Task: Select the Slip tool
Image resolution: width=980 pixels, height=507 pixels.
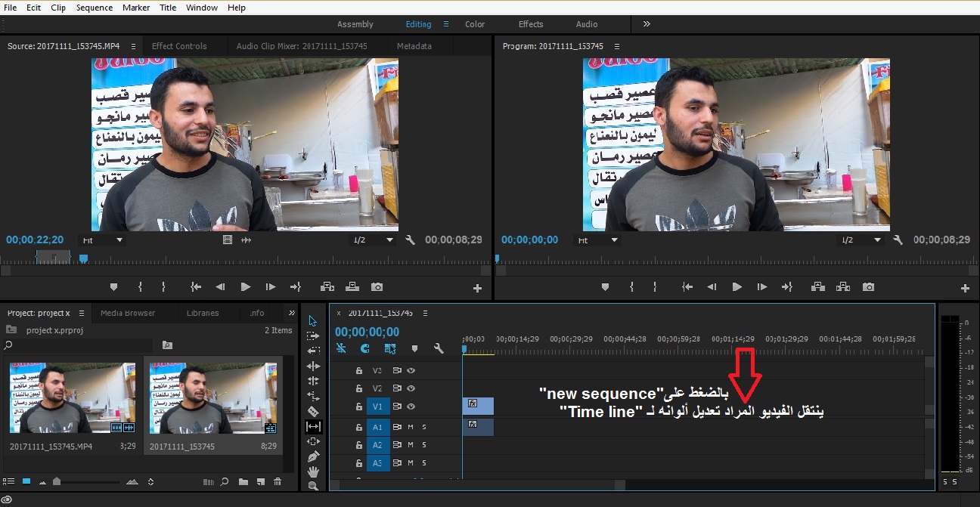Action: point(313,426)
